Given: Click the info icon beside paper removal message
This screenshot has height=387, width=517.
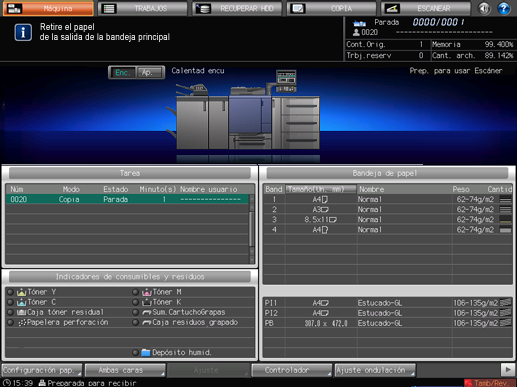Looking at the screenshot, I should (x=23, y=32).
